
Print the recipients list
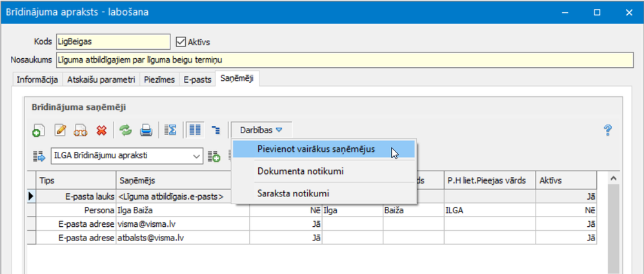(146, 130)
